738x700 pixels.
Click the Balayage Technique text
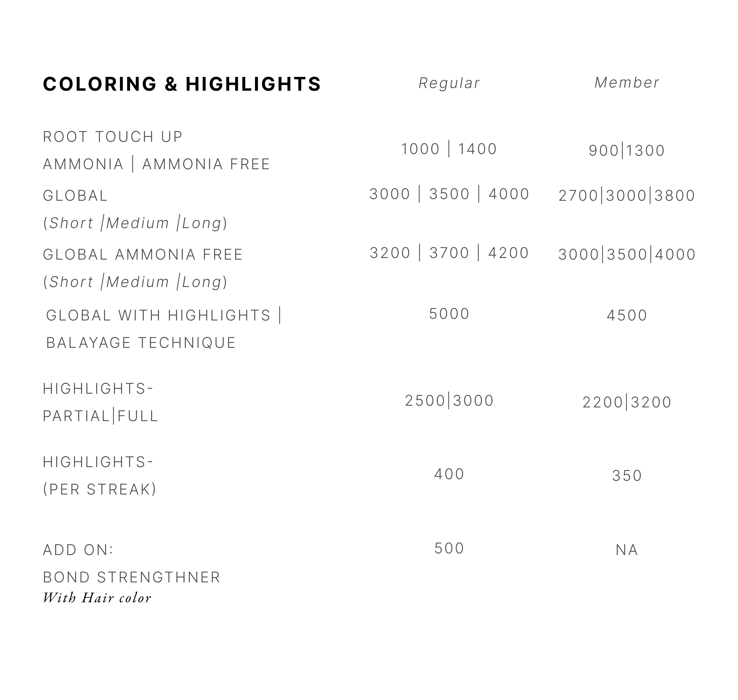[x=141, y=343]
